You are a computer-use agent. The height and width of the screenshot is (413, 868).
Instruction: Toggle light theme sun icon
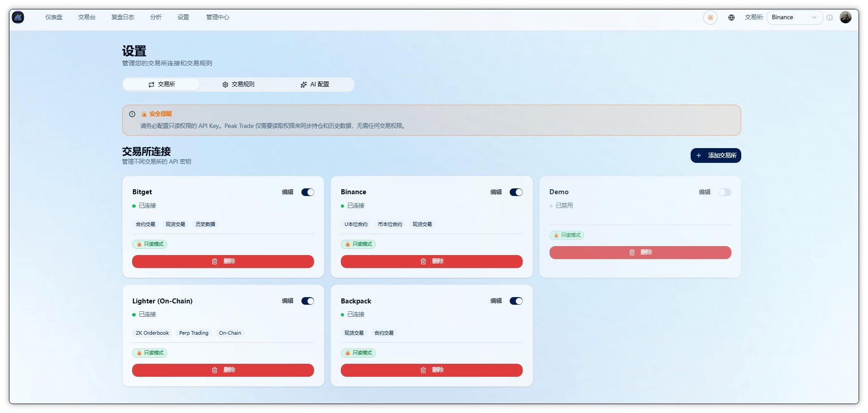(710, 17)
